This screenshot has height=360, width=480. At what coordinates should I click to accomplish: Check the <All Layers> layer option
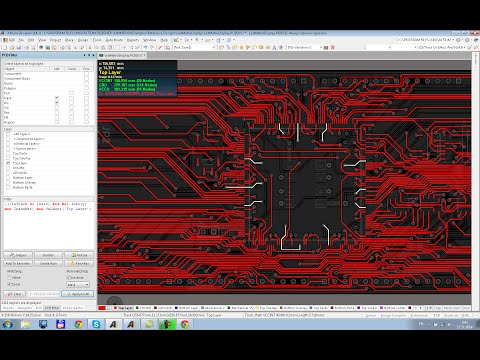tap(8, 134)
